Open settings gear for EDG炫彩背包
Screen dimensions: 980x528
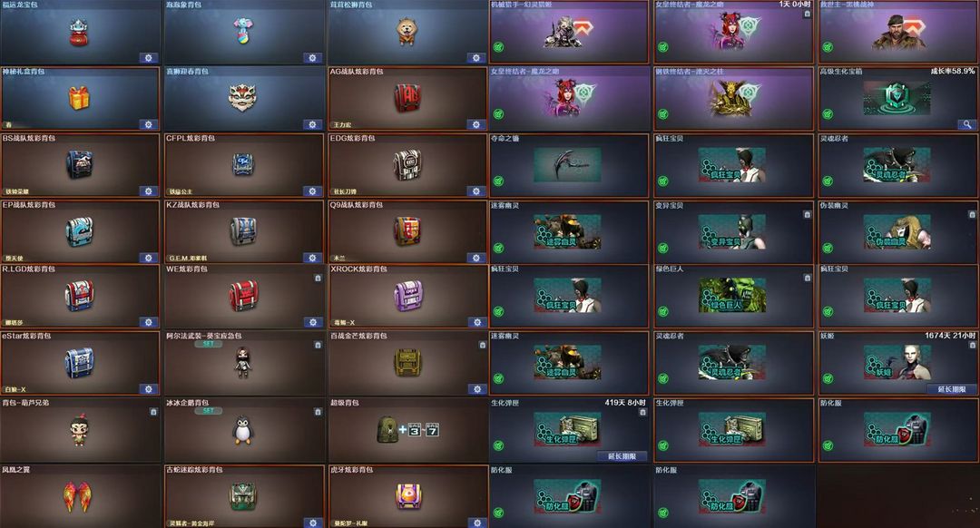[476, 191]
